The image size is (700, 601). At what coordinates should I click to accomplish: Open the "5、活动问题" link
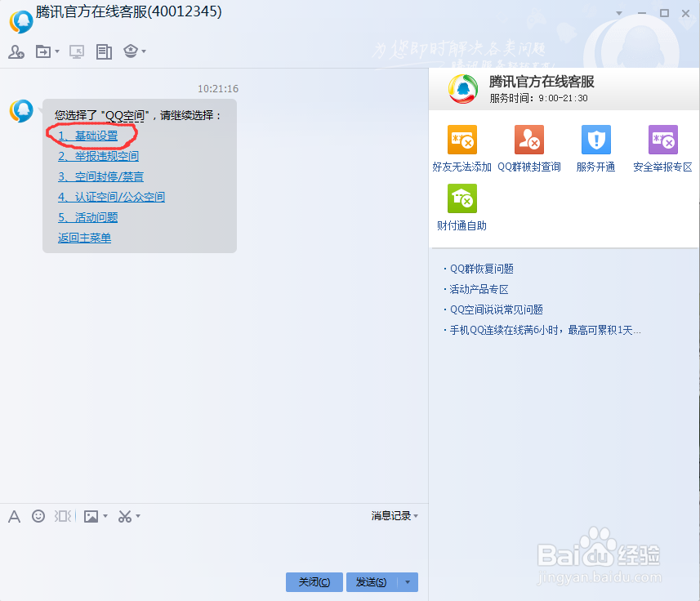tap(88, 217)
